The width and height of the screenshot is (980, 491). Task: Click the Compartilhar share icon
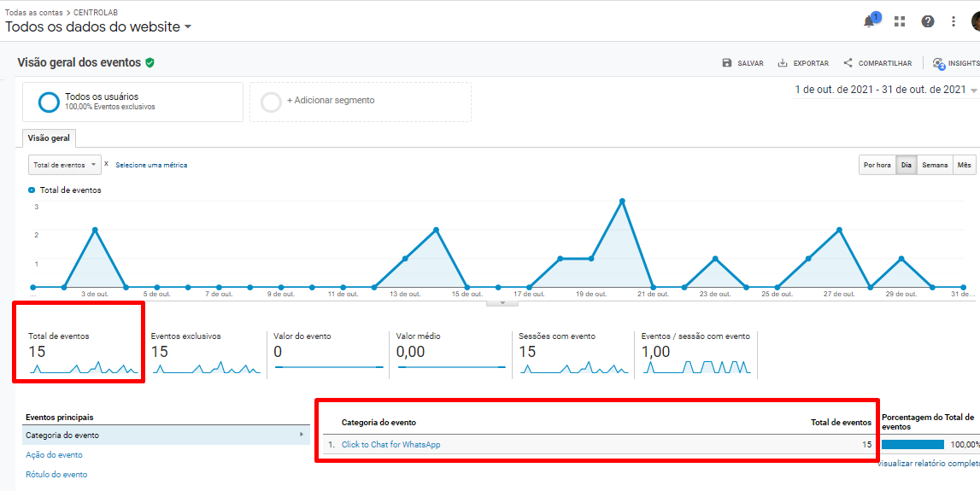(x=848, y=63)
